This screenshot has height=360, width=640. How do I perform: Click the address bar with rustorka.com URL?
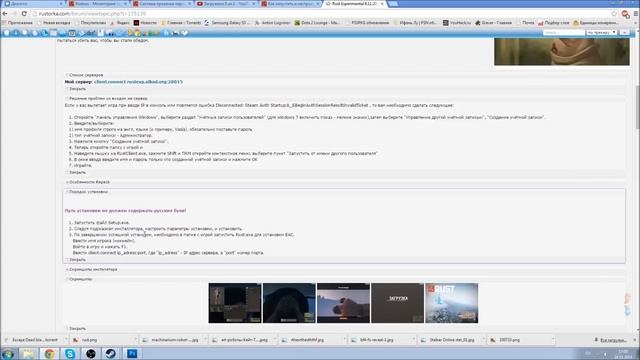(322, 13)
